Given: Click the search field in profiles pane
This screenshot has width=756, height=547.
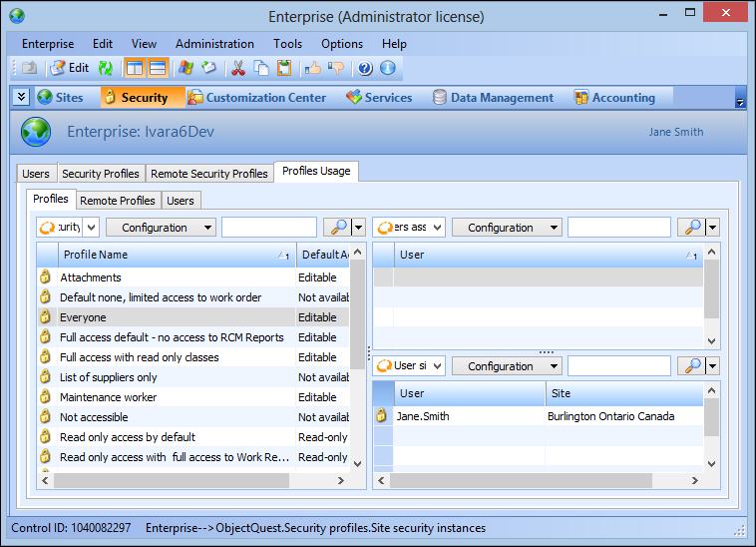Looking at the screenshot, I should tap(268, 228).
